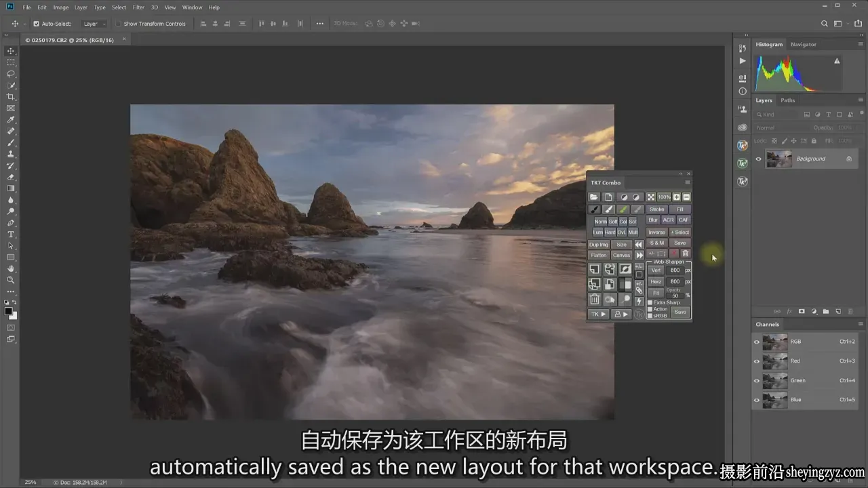Click the TK7 Stroke button
The width and height of the screenshot is (868, 488).
point(657,209)
